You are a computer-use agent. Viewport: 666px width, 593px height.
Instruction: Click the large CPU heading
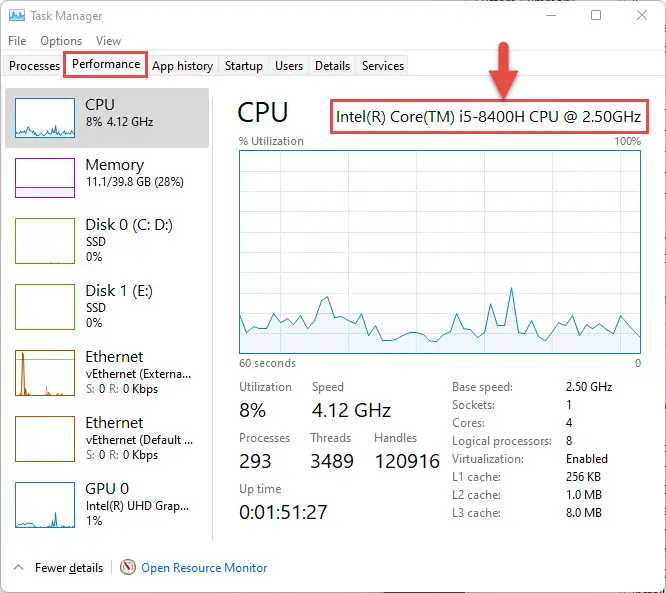pyautogui.click(x=262, y=113)
